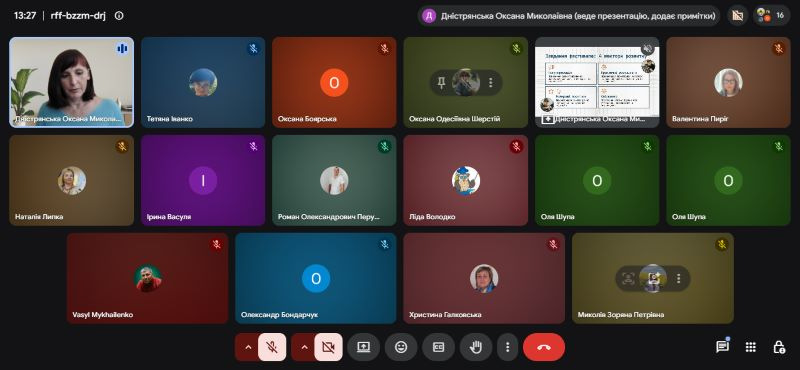Screen dimensions: 800x370
Task: Click name label Христина Галковська
Action: point(445,315)
